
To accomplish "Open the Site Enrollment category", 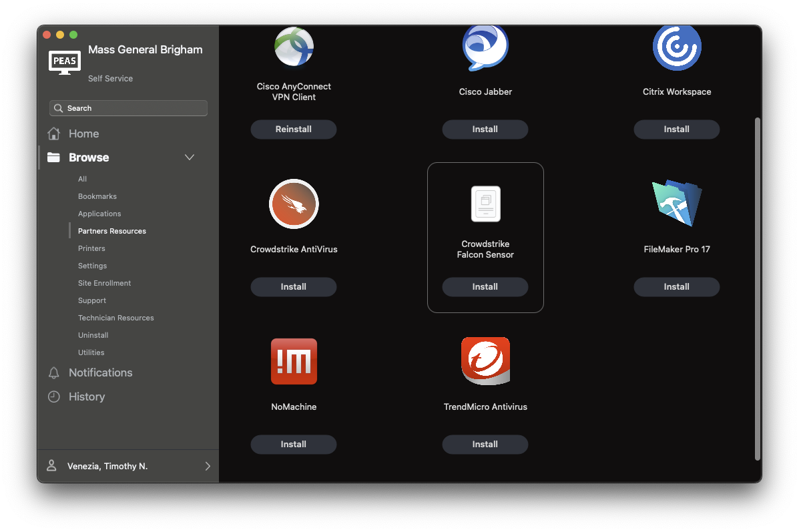I will (104, 283).
